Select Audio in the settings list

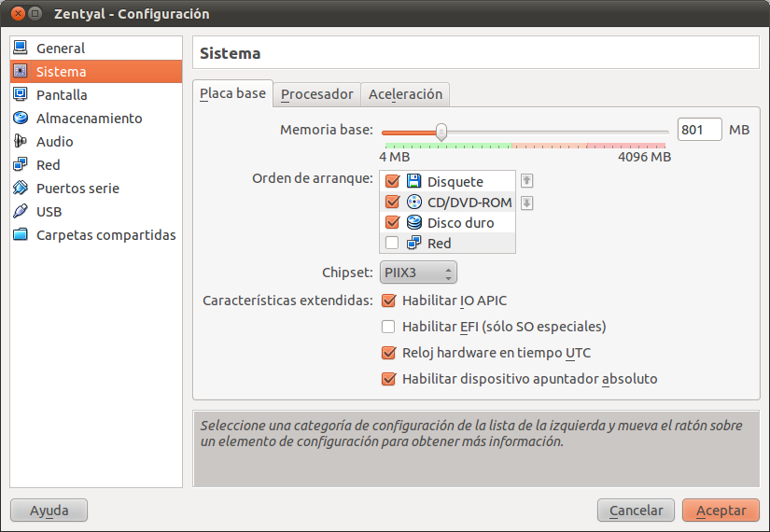pos(96,142)
